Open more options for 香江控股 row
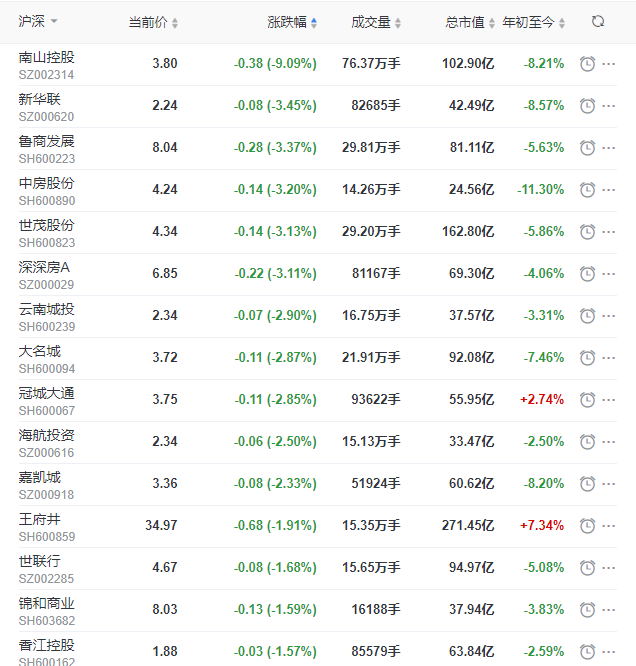The width and height of the screenshot is (636, 666). (x=609, y=652)
